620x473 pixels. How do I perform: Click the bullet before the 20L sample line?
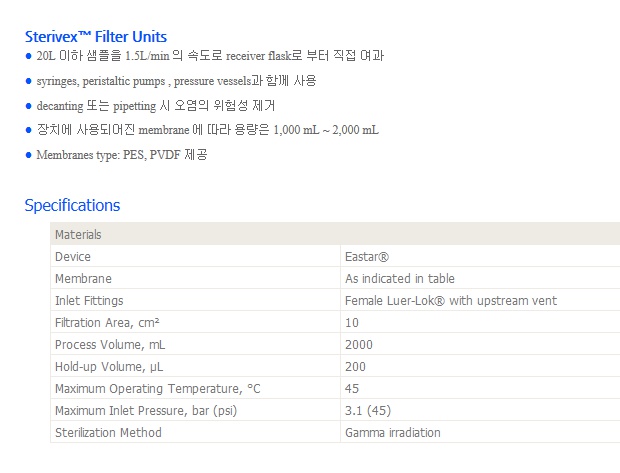pos(28,56)
